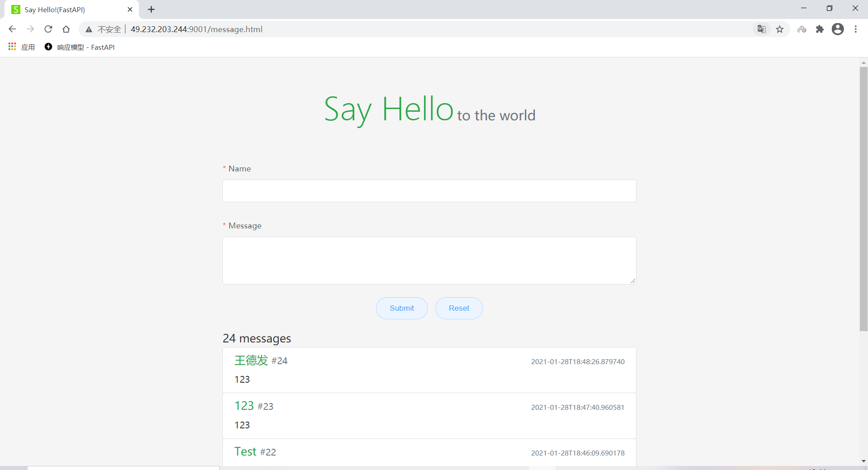The image size is (868, 470).
Task: Click the Test author name
Action: (245, 451)
